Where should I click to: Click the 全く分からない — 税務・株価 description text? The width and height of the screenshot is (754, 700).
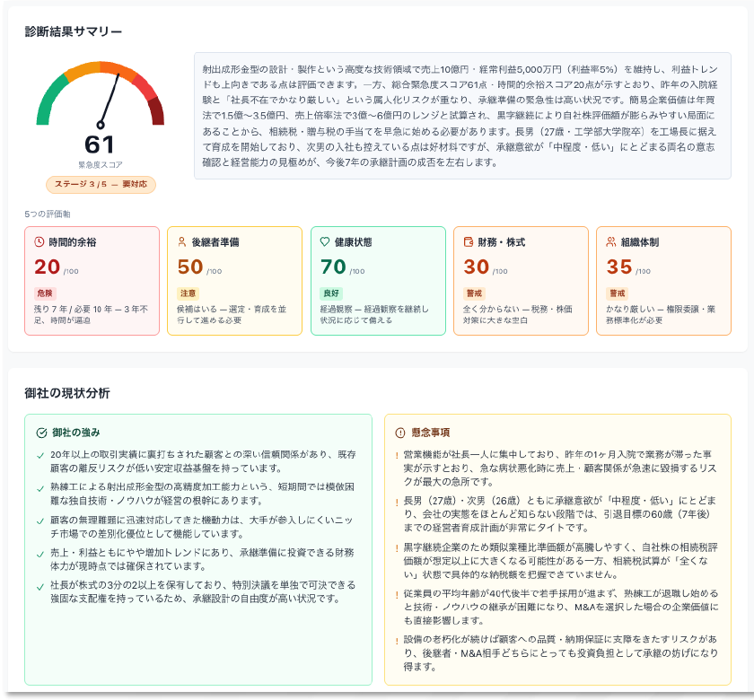pyautogui.click(x=518, y=314)
